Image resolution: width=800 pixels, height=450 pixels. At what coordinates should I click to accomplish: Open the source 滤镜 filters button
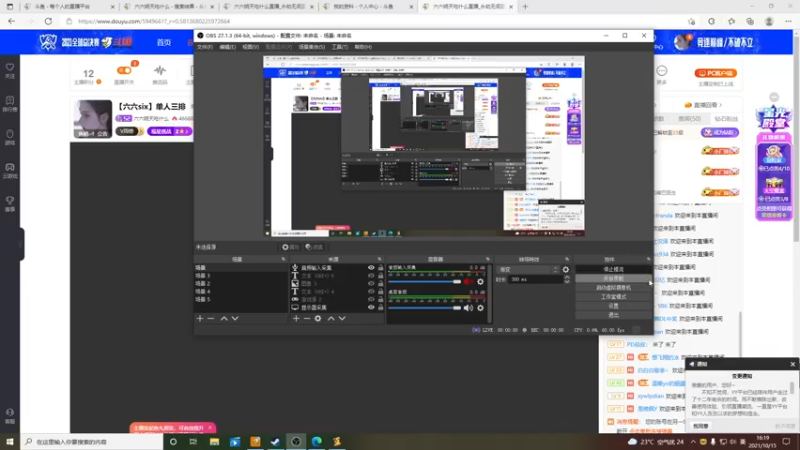pyautogui.click(x=314, y=247)
